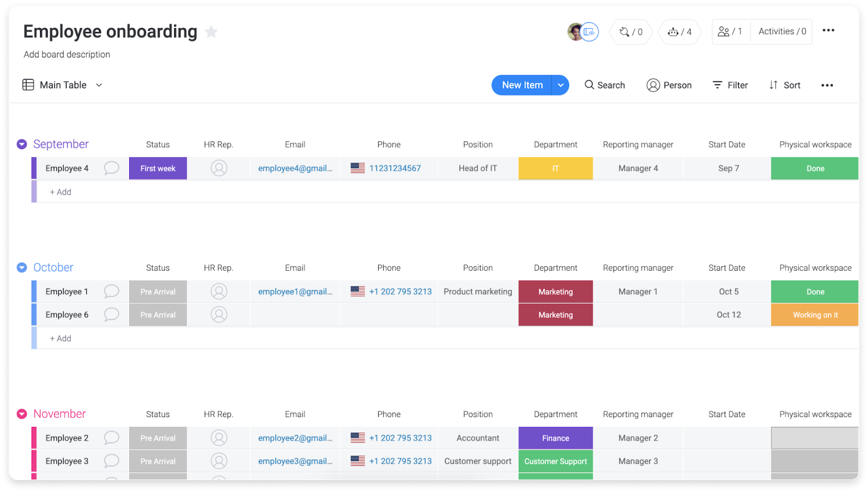Open the magnifying glass search icon
Image resolution: width=868 pixels, height=492 pixels.
click(x=589, y=85)
